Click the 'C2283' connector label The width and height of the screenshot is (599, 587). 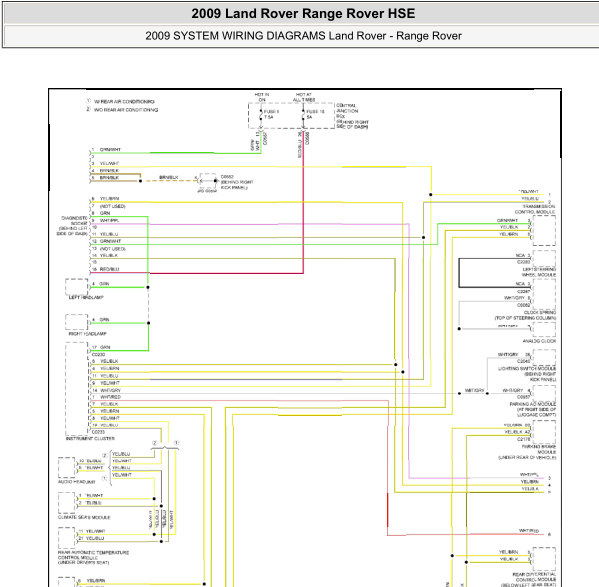[x=523, y=262]
